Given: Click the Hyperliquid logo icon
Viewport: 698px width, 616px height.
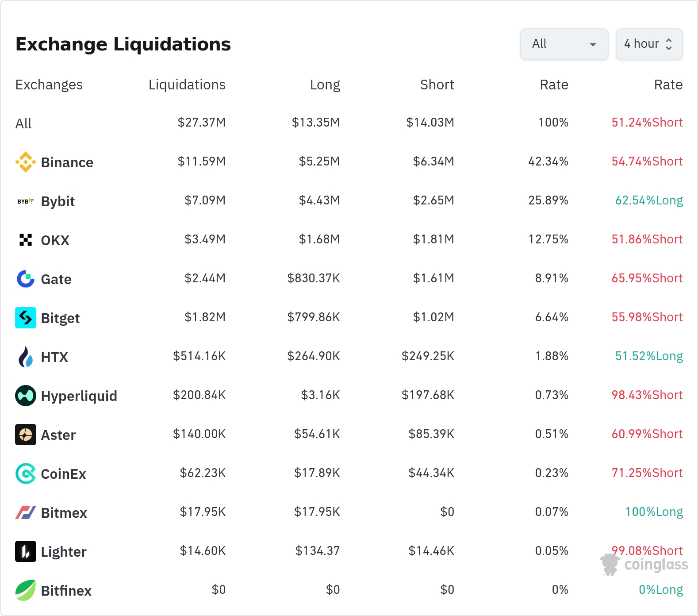Looking at the screenshot, I should [26, 396].
